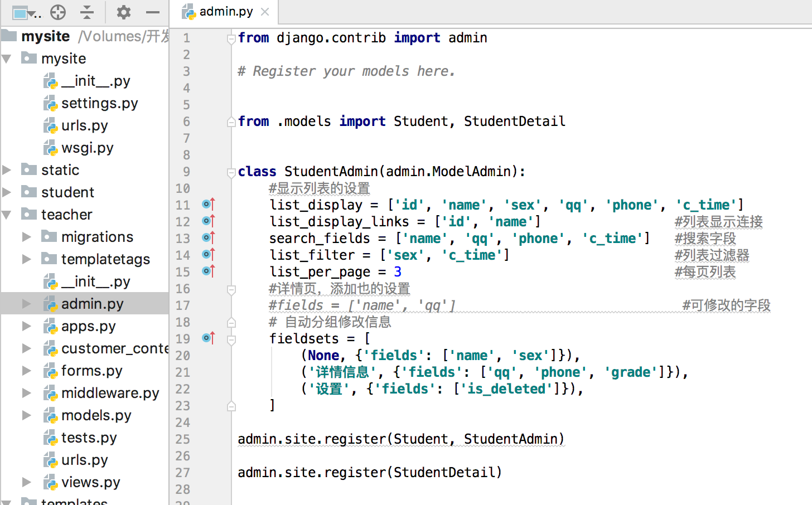Expand the student folder arrow
The height and width of the screenshot is (505, 812).
(x=7, y=192)
